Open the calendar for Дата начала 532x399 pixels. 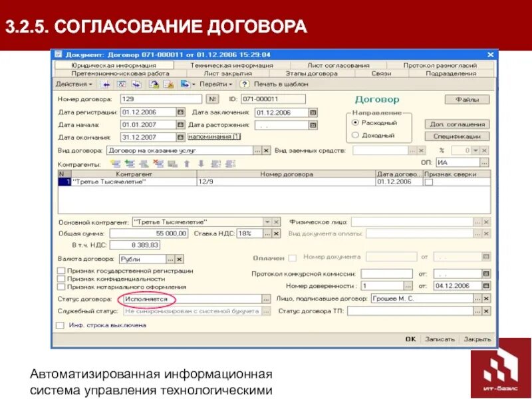click(181, 124)
